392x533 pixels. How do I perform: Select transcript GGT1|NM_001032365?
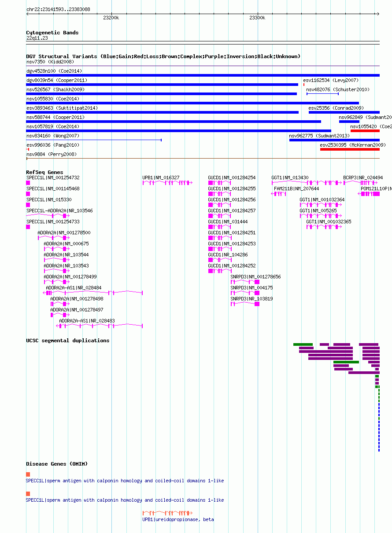[x=329, y=222]
